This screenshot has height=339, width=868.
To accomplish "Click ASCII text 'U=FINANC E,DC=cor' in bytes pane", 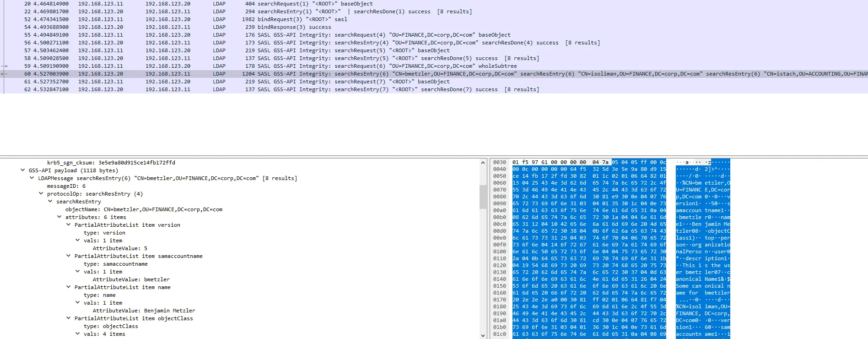I will 703,190.
